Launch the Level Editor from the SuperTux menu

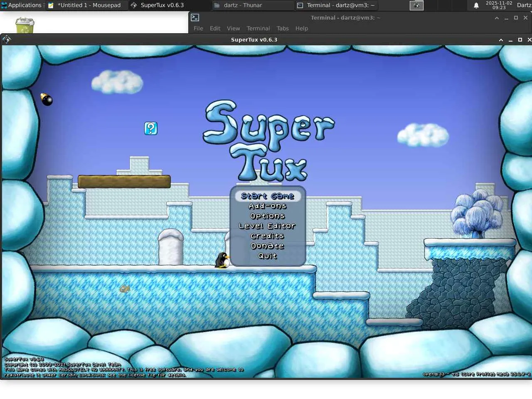pyautogui.click(x=267, y=226)
